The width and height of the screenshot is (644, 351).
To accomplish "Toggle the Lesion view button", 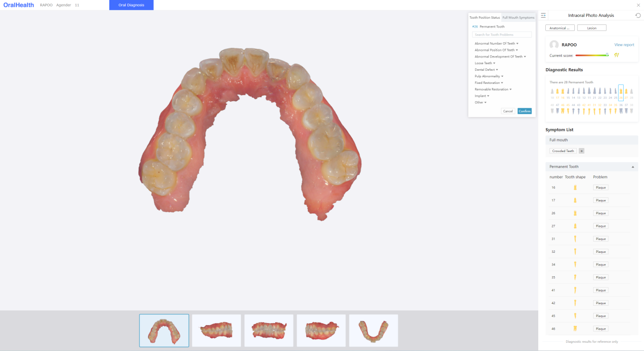I will pos(592,28).
